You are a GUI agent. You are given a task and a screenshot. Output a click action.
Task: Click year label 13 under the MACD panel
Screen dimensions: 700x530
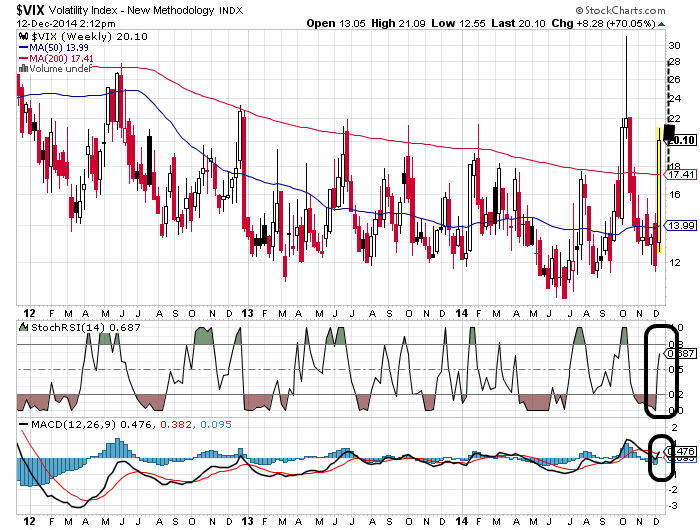(x=247, y=521)
